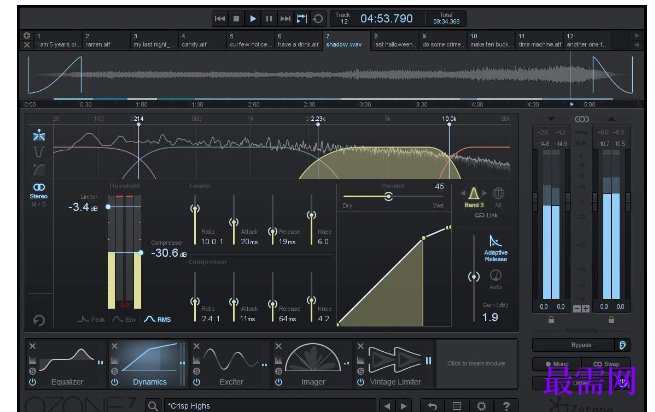Toggle Imager module power
Viewport: 655px width, 412px height.
pyautogui.click(x=279, y=382)
